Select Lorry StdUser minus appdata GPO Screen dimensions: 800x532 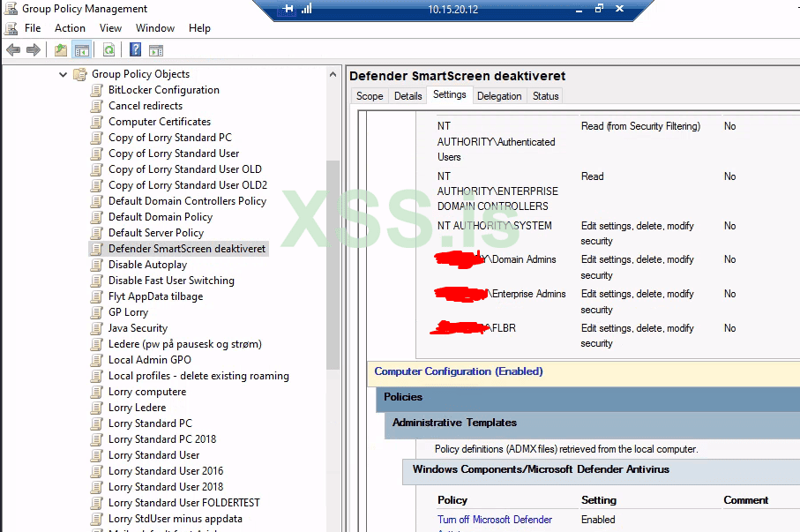pos(175,519)
